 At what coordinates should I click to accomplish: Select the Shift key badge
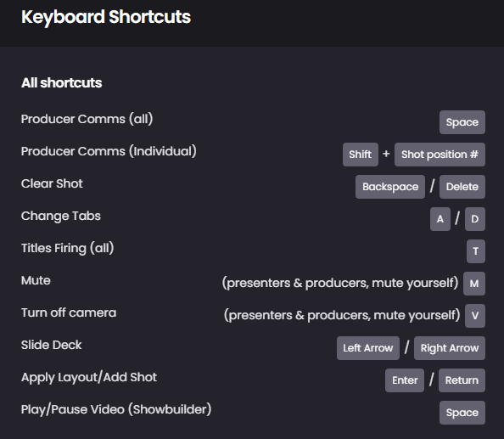[361, 155]
